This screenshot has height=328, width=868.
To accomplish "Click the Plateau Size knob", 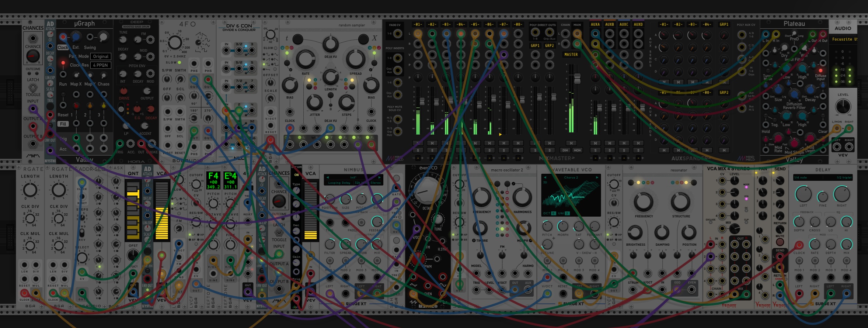I will pos(778,90).
